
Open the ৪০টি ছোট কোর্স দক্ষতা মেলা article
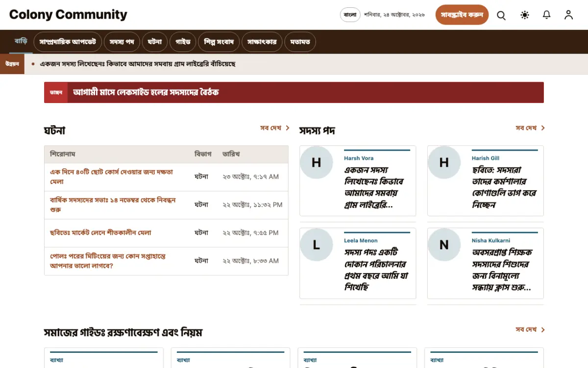point(112,177)
